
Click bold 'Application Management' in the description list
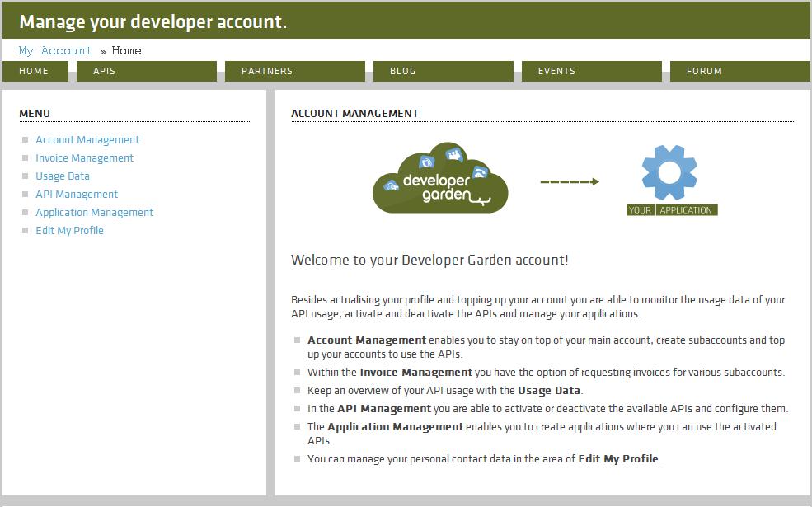[x=395, y=427]
